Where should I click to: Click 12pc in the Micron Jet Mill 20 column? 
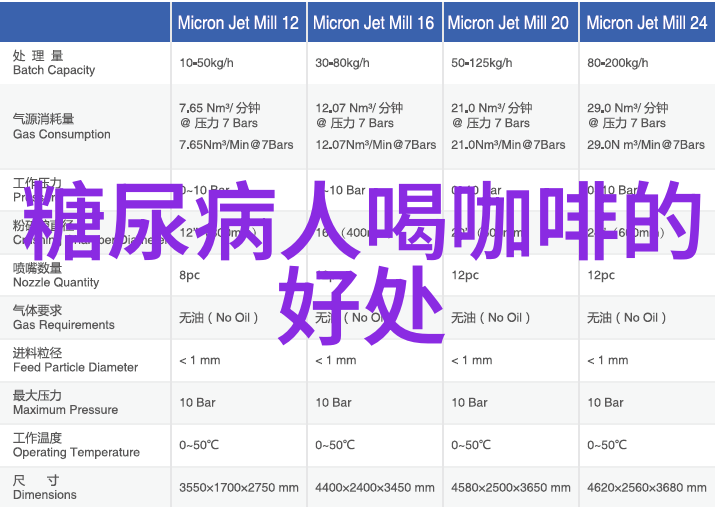[465, 275]
